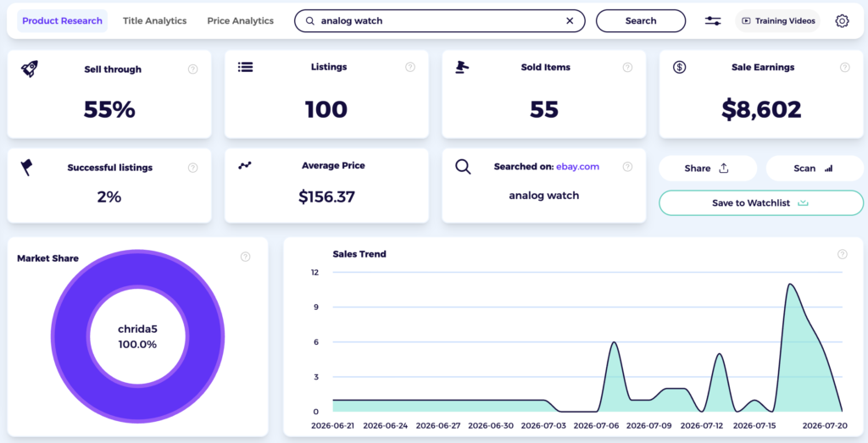This screenshot has width=868, height=443.
Task: Open help for Sold Items card
Action: coord(627,68)
